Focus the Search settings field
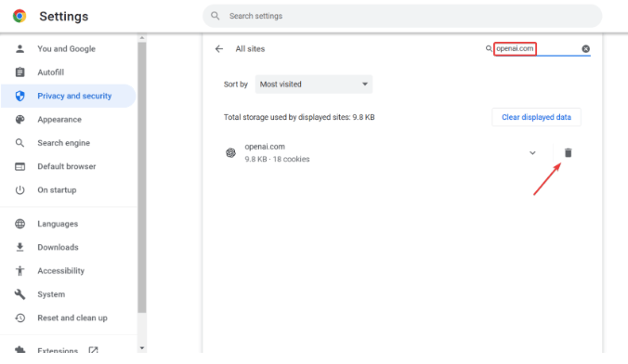Image resolution: width=628 pixels, height=364 pixels. click(x=402, y=16)
